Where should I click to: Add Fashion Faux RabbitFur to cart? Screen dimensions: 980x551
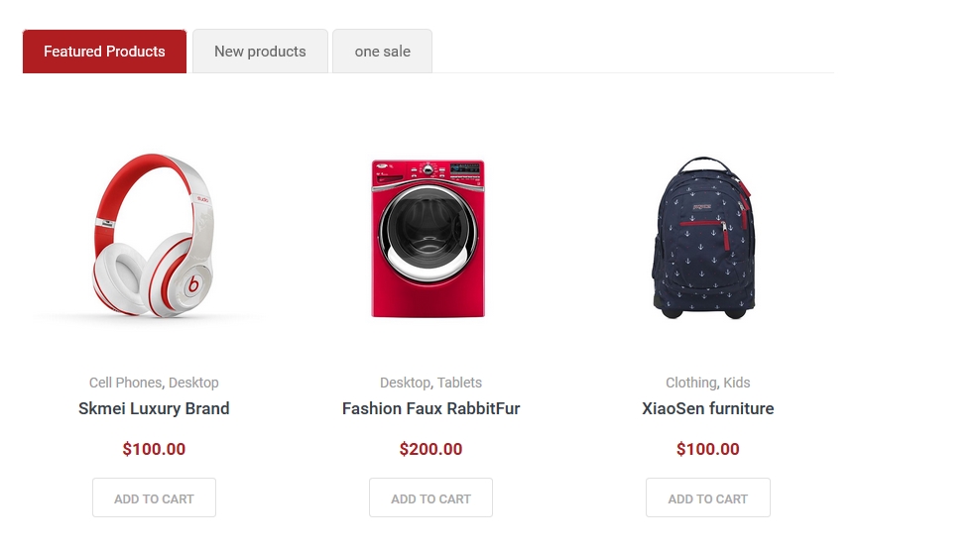coord(430,498)
